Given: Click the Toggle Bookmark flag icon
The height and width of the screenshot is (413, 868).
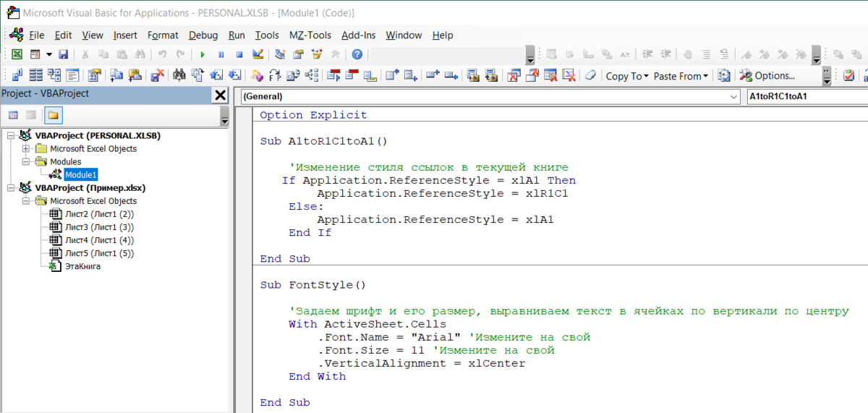Looking at the screenshot, I should click(746, 54).
